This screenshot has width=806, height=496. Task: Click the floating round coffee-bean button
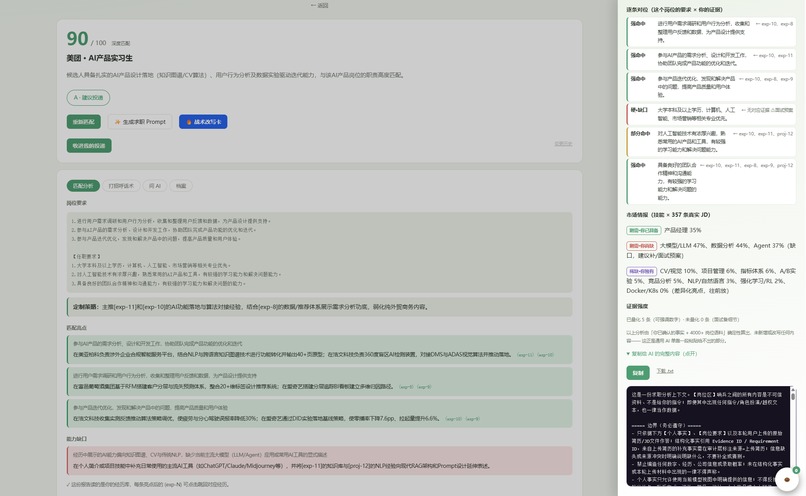(786, 479)
